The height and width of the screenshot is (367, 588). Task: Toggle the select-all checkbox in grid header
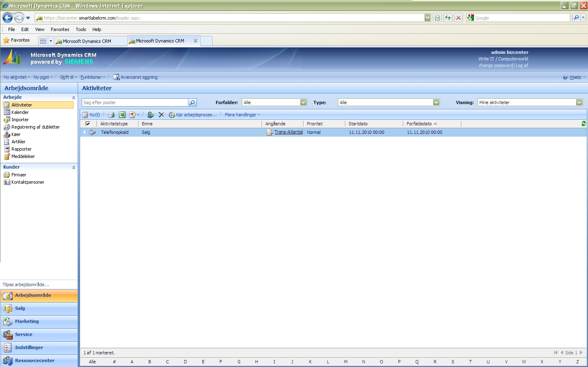click(88, 124)
